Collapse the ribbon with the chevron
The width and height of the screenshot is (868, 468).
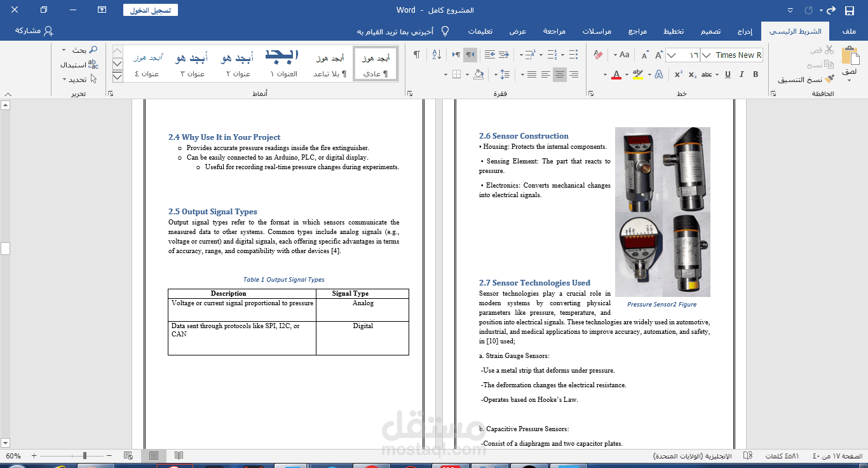point(9,95)
